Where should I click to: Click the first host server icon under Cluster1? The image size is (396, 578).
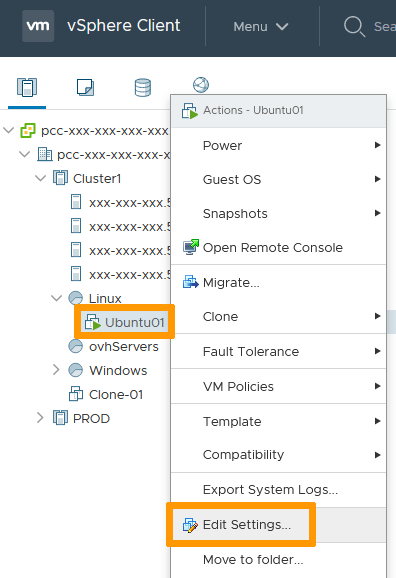coord(76,202)
